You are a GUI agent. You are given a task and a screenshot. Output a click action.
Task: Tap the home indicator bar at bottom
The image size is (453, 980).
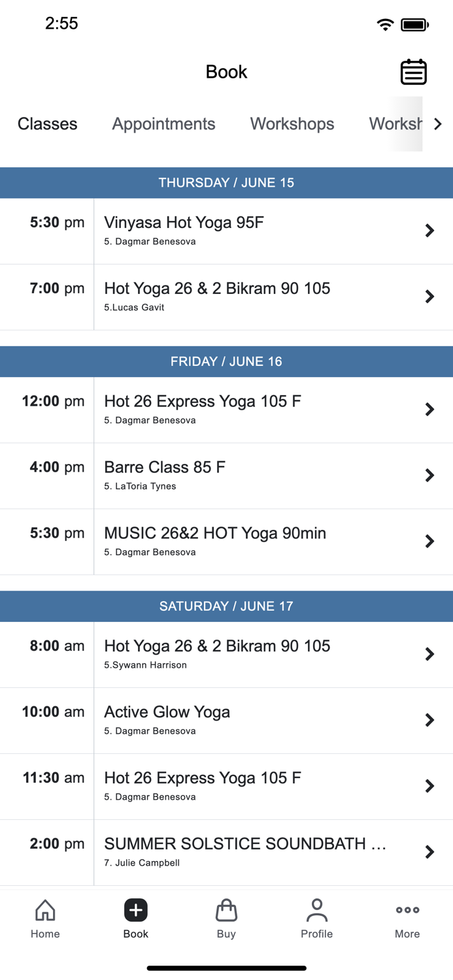coord(226,968)
